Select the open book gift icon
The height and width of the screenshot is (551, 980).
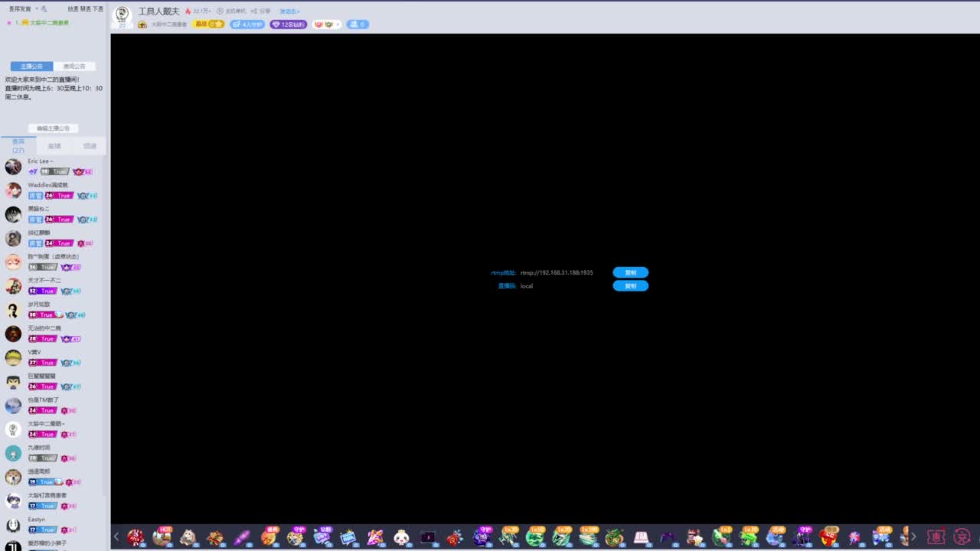pyautogui.click(x=641, y=537)
